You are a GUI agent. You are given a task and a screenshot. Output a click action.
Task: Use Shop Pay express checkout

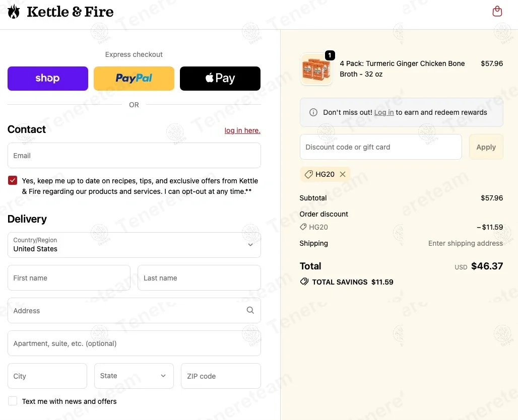point(48,79)
